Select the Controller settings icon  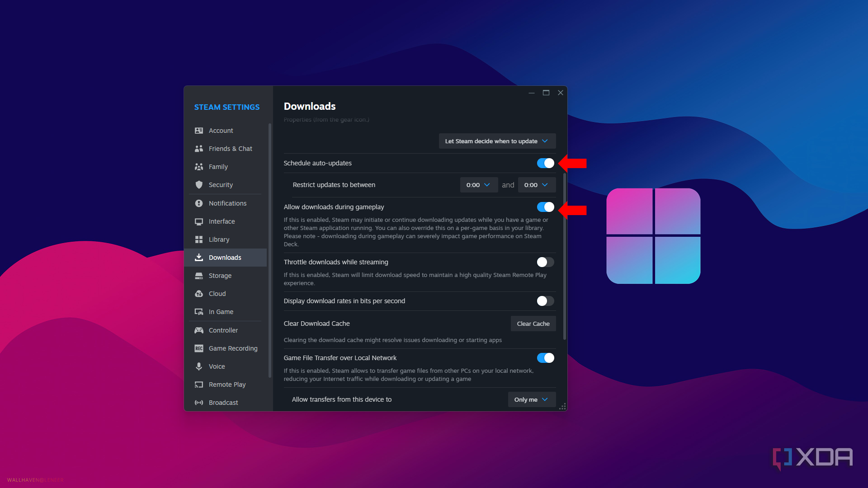click(199, 330)
